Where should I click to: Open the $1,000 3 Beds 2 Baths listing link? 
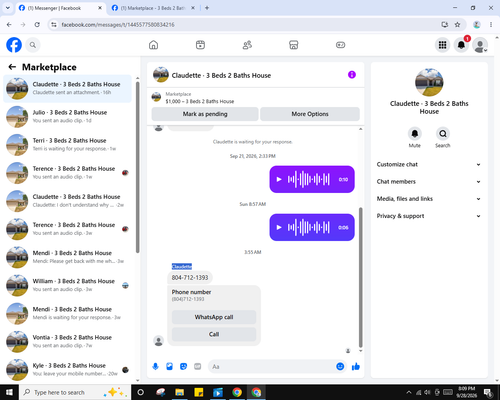pyautogui.click(x=200, y=101)
